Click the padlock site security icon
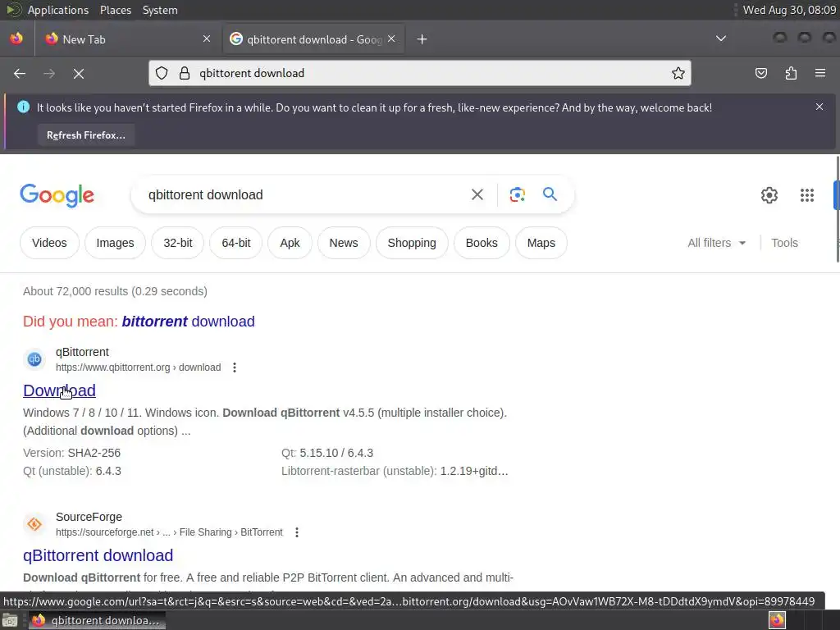 (x=185, y=73)
